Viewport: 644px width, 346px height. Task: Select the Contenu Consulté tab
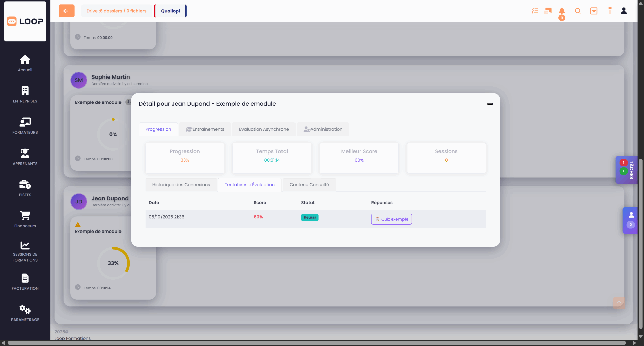309,185
